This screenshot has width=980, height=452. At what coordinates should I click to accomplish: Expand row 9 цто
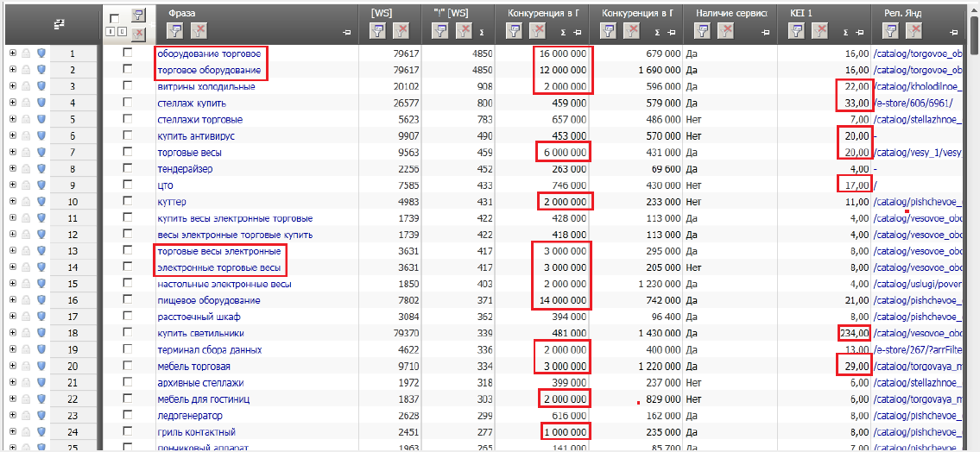pos(12,185)
